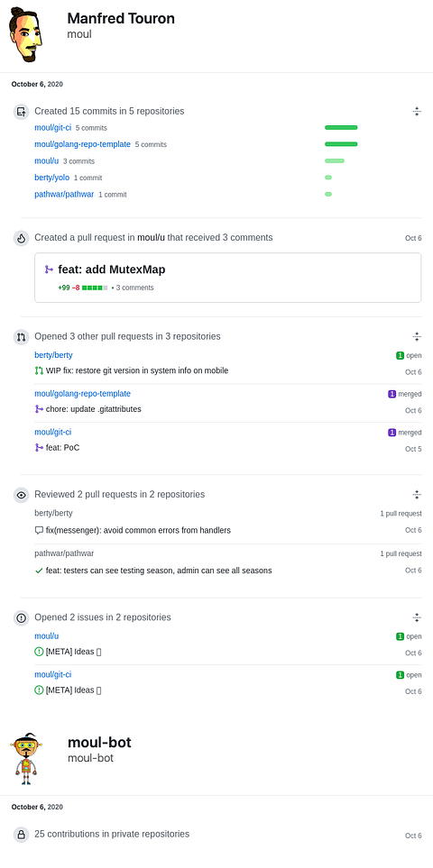Click the moul/golang-repo-template commits progress bar
Screen dimensions: 433x868
[341, 144]
